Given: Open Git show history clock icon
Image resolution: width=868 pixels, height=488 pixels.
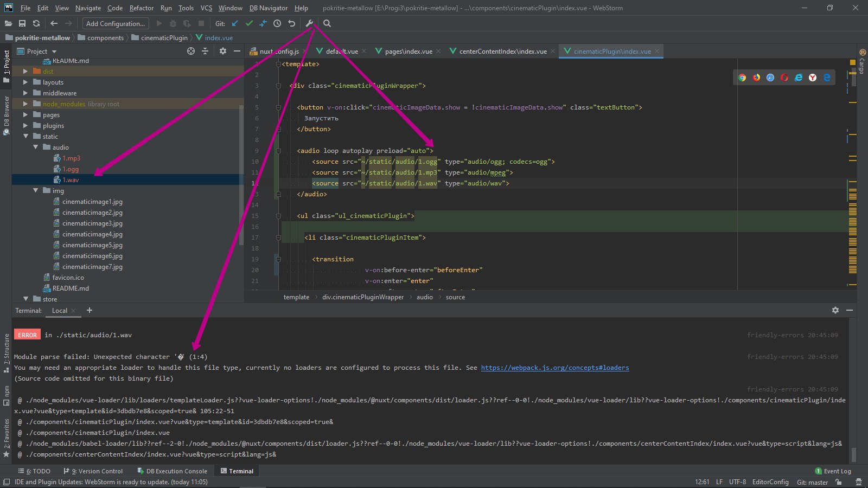Looking at the screenshot, I should 277,23.
